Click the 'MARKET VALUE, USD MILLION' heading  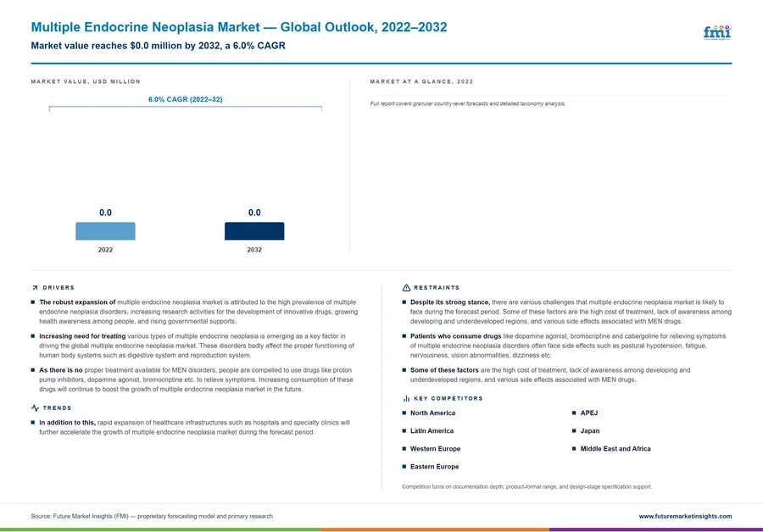86,81
